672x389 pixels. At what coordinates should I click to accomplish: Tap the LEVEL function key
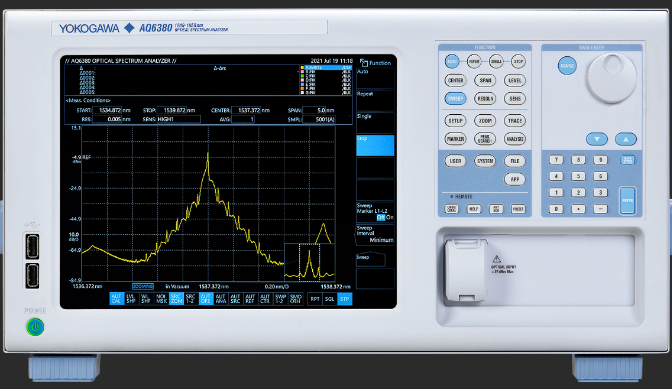click(515, 81)
